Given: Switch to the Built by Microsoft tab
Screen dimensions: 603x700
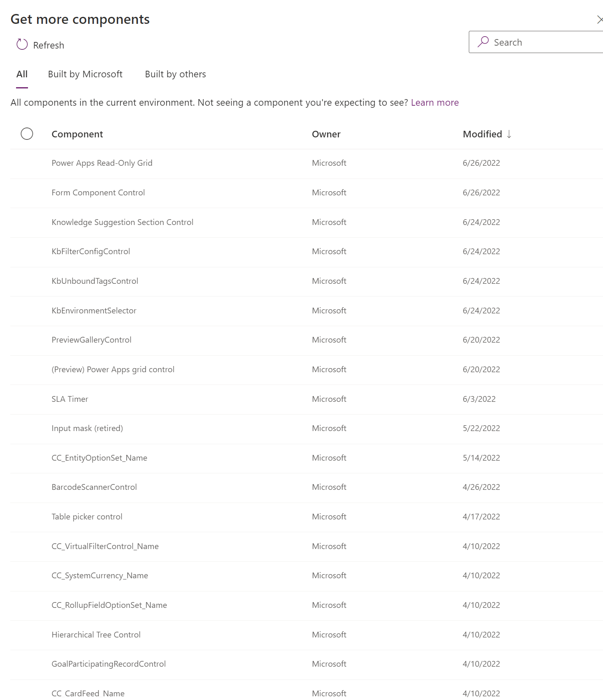Looking at the screenshot, I should tap(85, 74).
